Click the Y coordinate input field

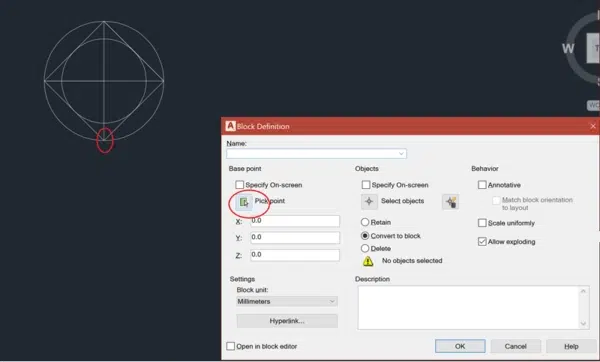tap(295, 237)
